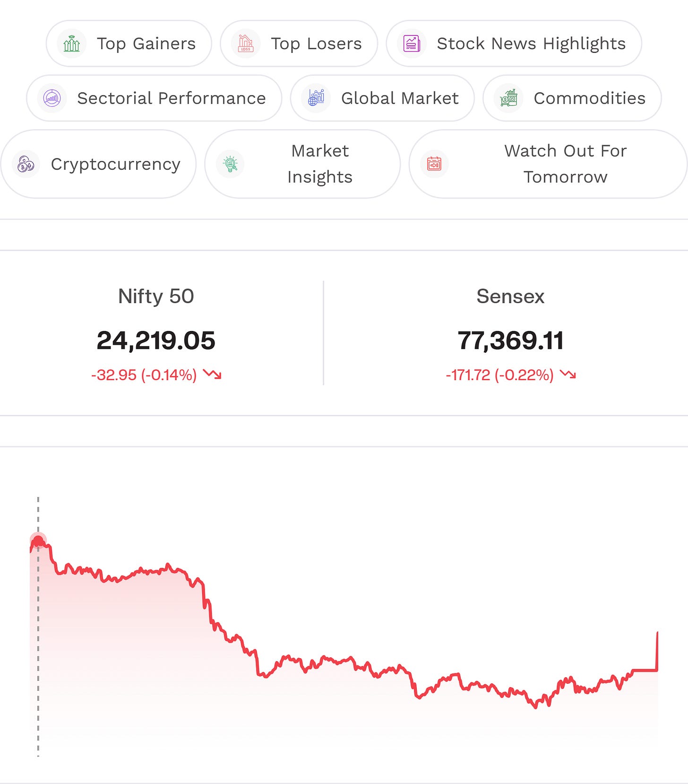Screen dimensions: 688x784
Task: Open the Cryptocurrency label
Action: pyautogui.click(x=116, y=164)
